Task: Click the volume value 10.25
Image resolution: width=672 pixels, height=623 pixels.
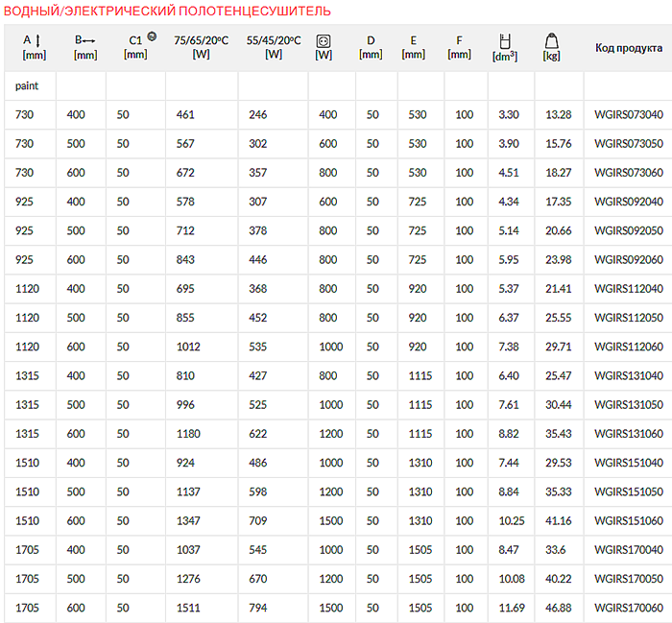Action: pyautogui.click(x=512, y=520)
